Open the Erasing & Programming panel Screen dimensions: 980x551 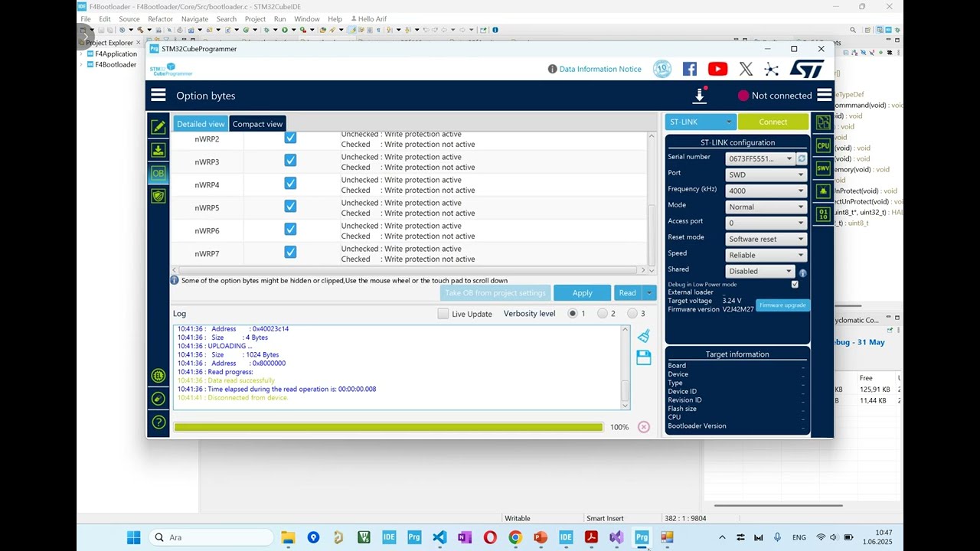click(x=158, y=150)
